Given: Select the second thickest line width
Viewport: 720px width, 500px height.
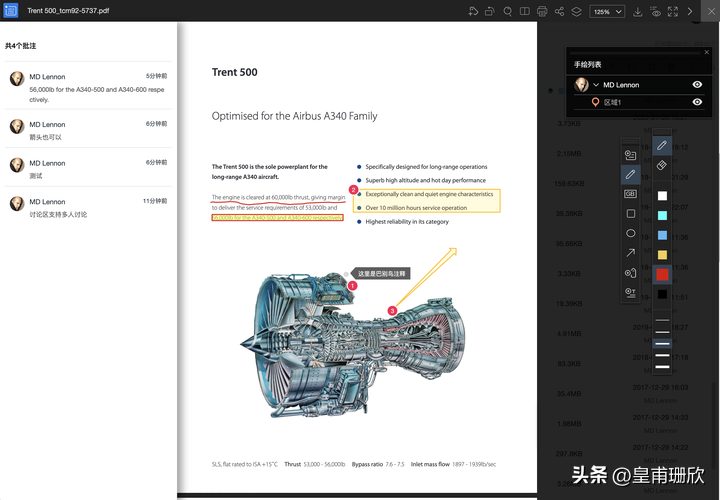Looking at the screenshot, I should [662, 355].
